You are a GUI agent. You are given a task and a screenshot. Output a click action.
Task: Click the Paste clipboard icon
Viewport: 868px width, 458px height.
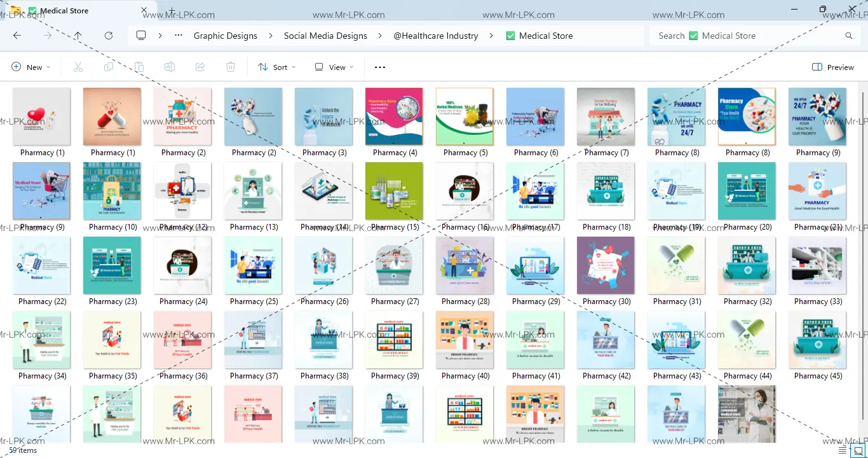pos(139,67)
